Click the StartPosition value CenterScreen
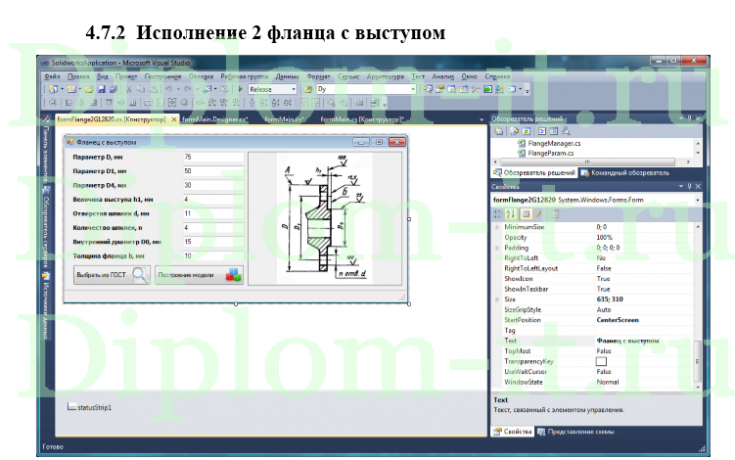 coord(617,320)
